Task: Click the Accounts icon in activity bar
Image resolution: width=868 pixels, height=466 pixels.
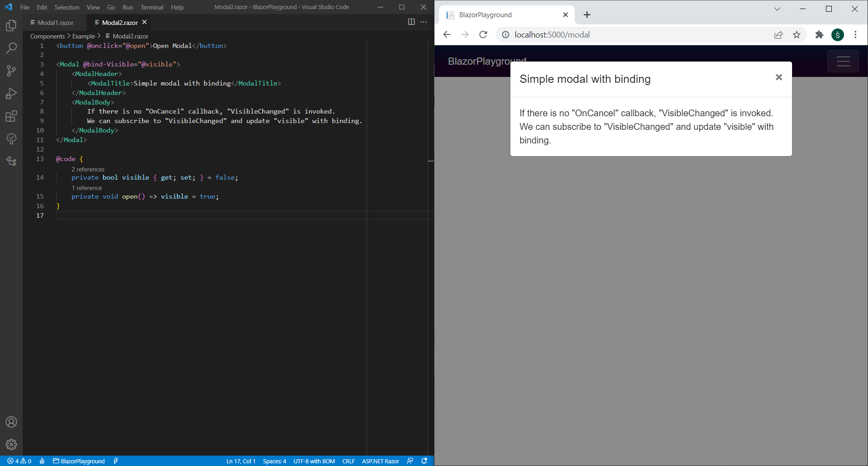Action: [11, 422]
